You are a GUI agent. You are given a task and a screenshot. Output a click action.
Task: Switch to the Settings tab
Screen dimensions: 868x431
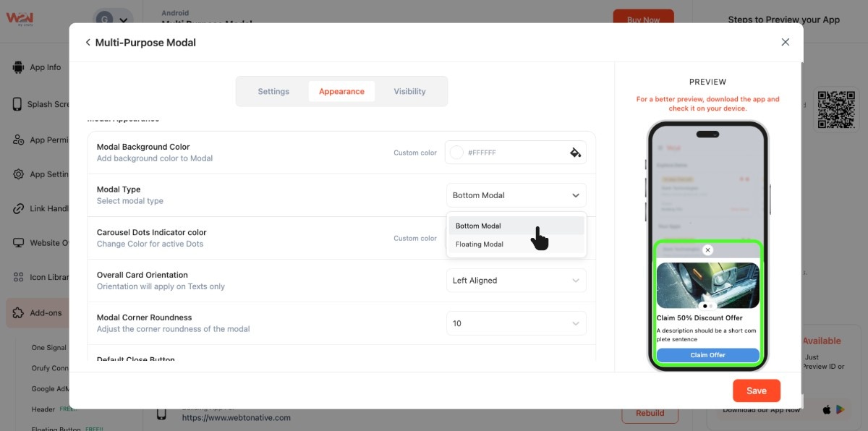coord(273,92)
